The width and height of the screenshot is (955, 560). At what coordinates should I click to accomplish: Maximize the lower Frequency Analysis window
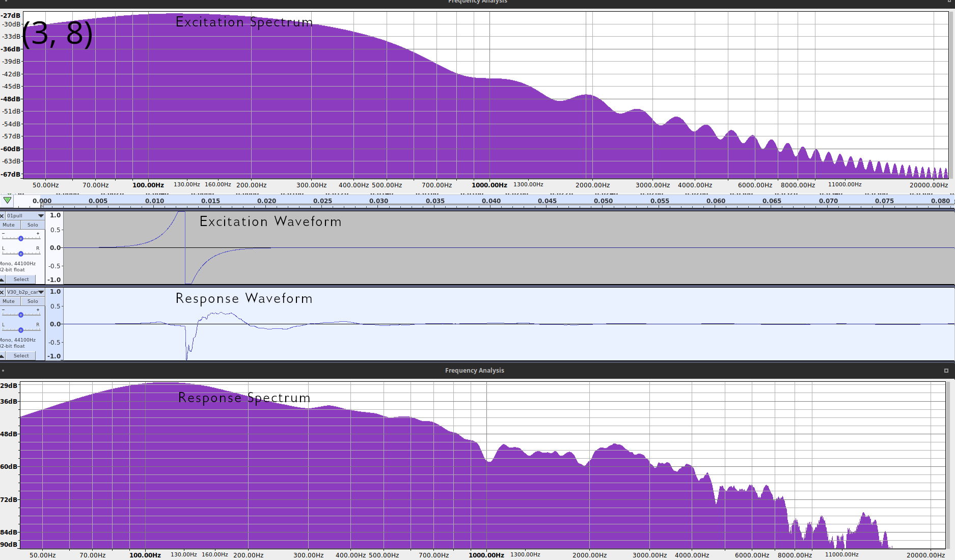coord(946,371)
